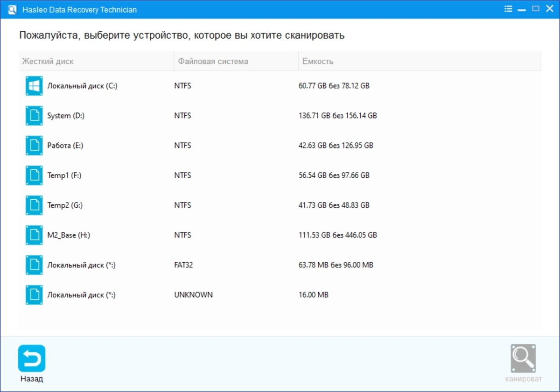560x392 pixels.
Task: Click the drive icon next to Работа (E:)
Action: pyautogui.click(x=34, y=146)
